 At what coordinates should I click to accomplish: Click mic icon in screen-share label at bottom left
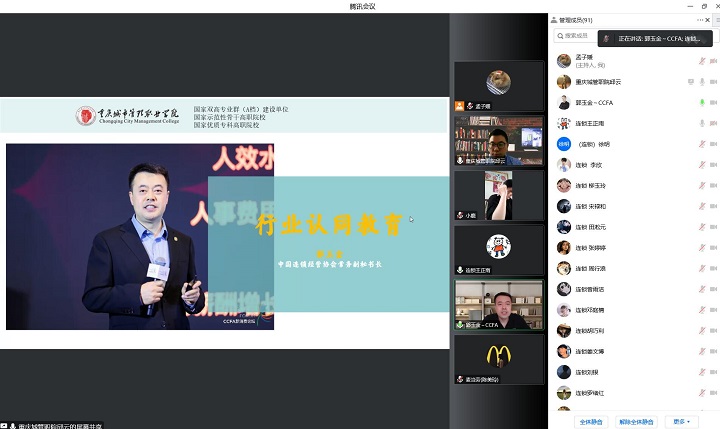(x=13, y=426)
